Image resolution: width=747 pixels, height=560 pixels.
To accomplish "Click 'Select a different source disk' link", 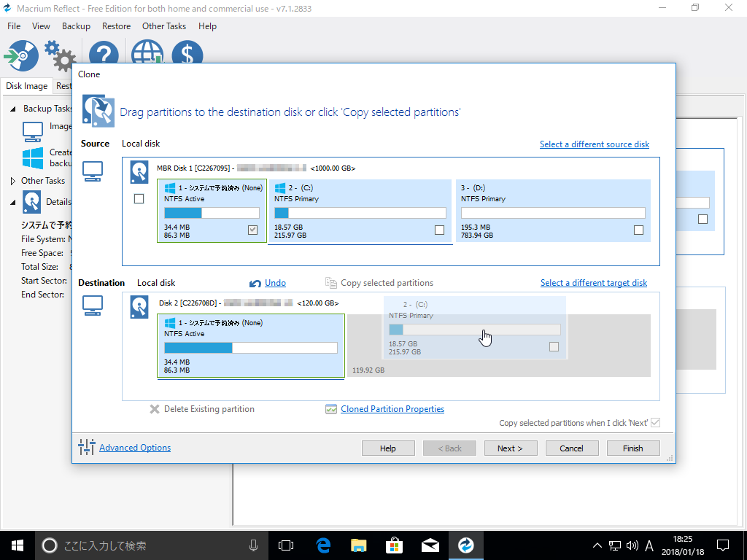I will pyautogui.click(x=594, y=144).
